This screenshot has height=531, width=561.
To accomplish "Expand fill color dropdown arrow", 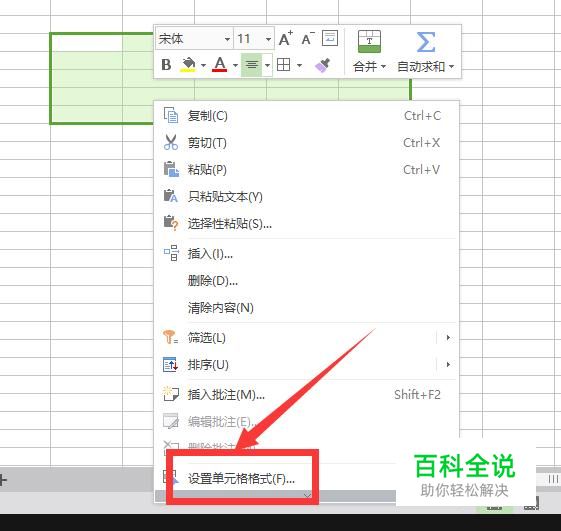I will coord(203,65).
